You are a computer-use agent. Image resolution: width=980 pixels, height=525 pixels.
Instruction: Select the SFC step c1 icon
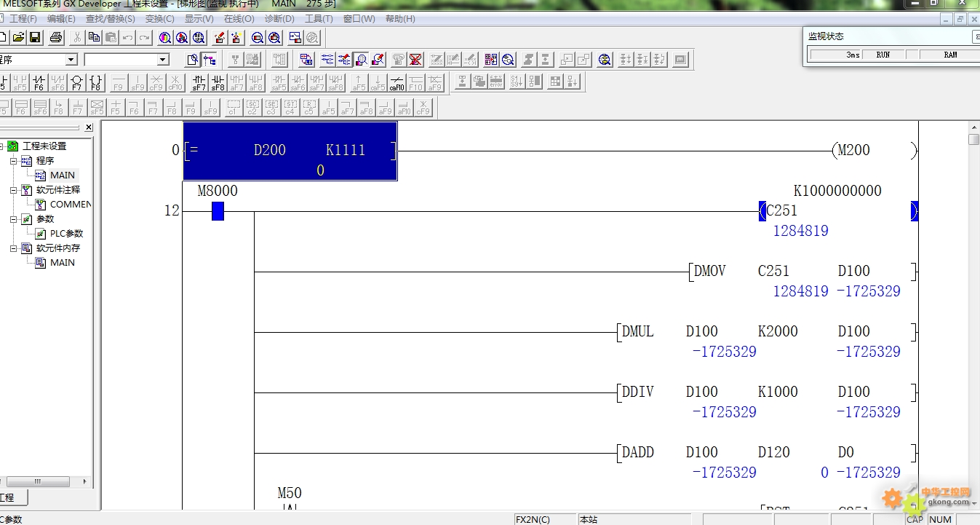click(x=233, y=108)
